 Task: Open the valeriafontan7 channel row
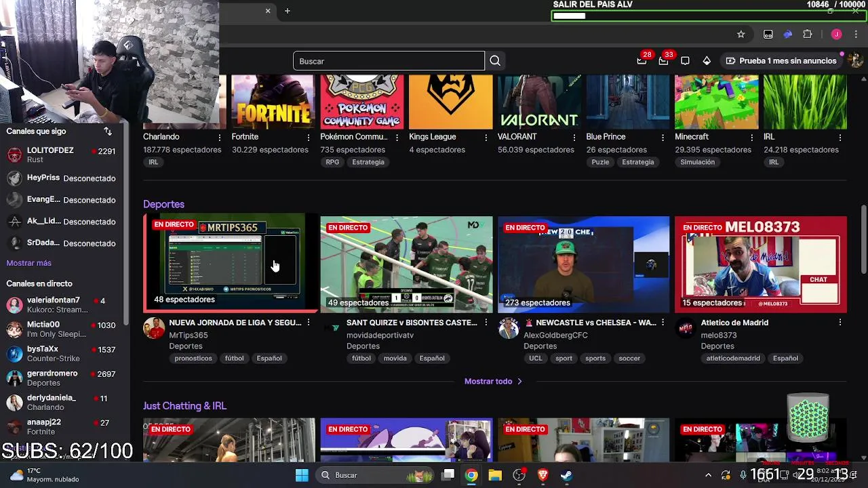[x=64, y=305]
